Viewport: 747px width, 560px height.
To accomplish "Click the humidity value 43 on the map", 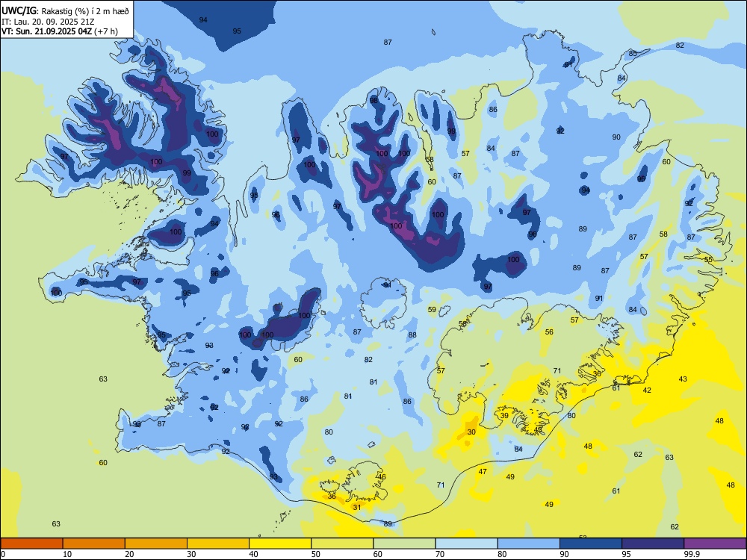I will tap(683, 379).
